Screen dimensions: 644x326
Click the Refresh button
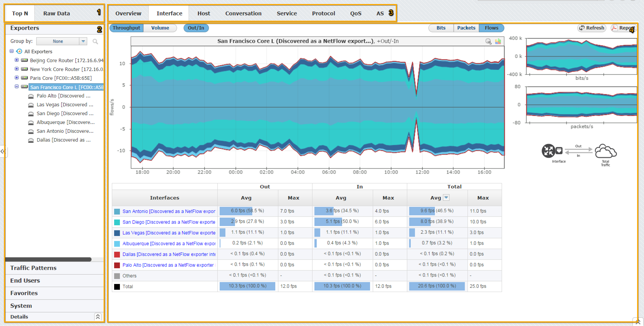[592, 28]
